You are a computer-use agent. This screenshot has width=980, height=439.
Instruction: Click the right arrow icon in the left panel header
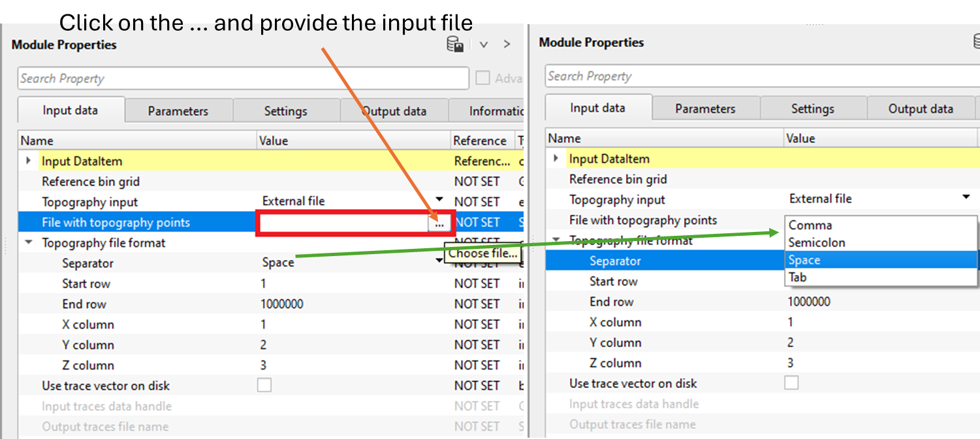(x=507, y=44)
